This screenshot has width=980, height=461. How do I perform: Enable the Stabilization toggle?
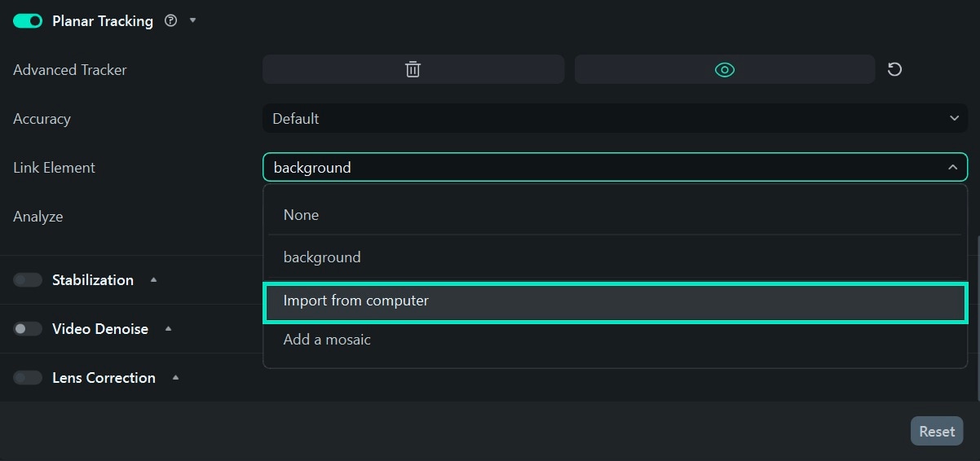pos(28,280)
